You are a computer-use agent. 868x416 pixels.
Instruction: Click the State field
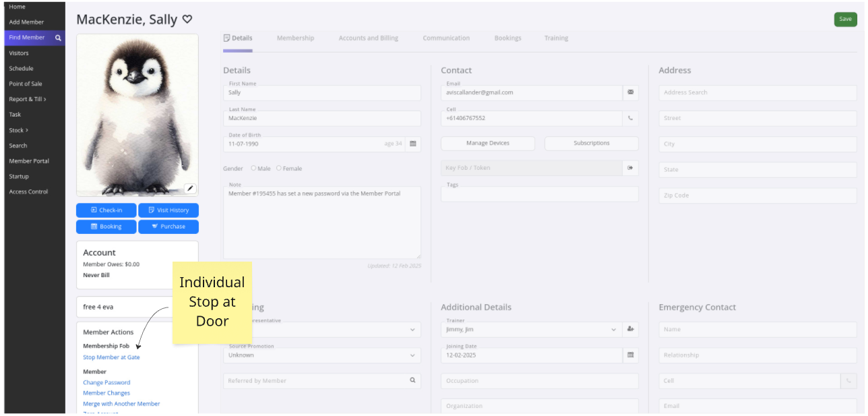pos(758,169)
